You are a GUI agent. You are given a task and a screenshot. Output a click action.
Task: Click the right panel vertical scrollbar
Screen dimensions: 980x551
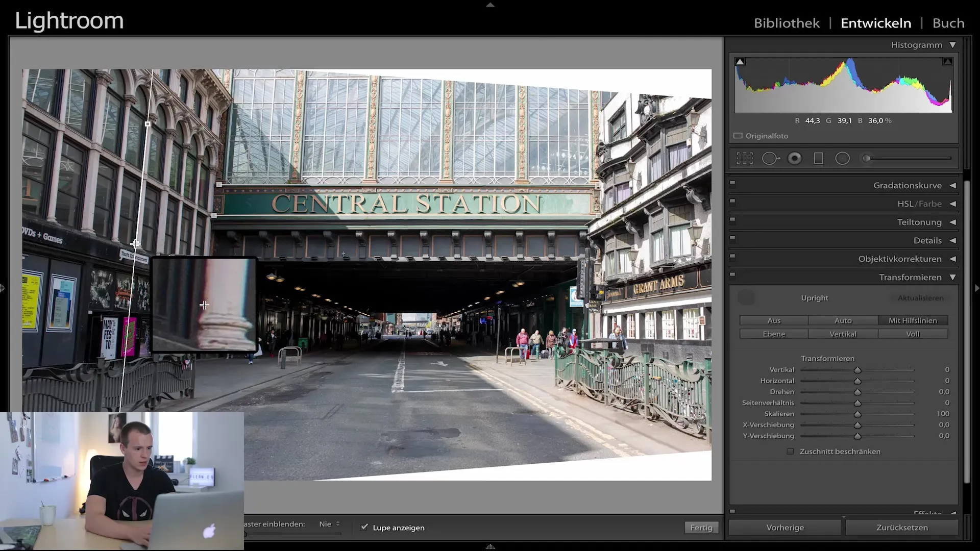966,332
